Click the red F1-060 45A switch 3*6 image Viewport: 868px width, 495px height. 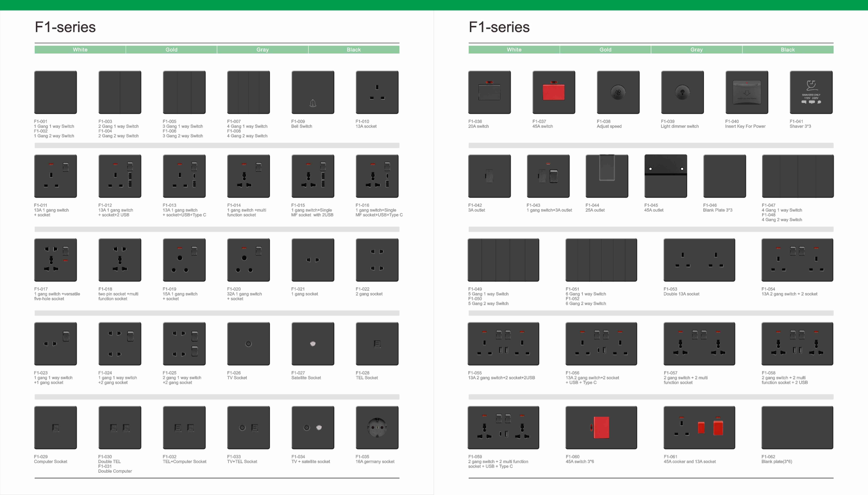601,427
